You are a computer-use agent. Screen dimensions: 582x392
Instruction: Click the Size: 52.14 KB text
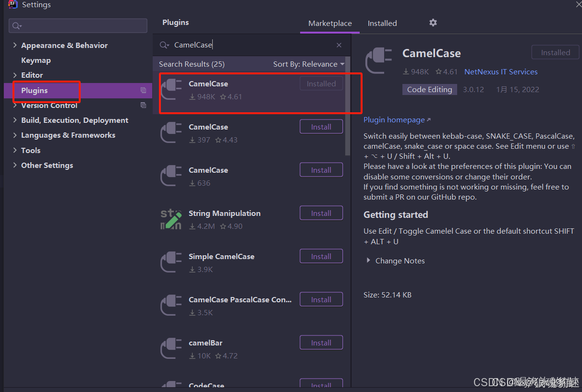click(x=388, y=295)
